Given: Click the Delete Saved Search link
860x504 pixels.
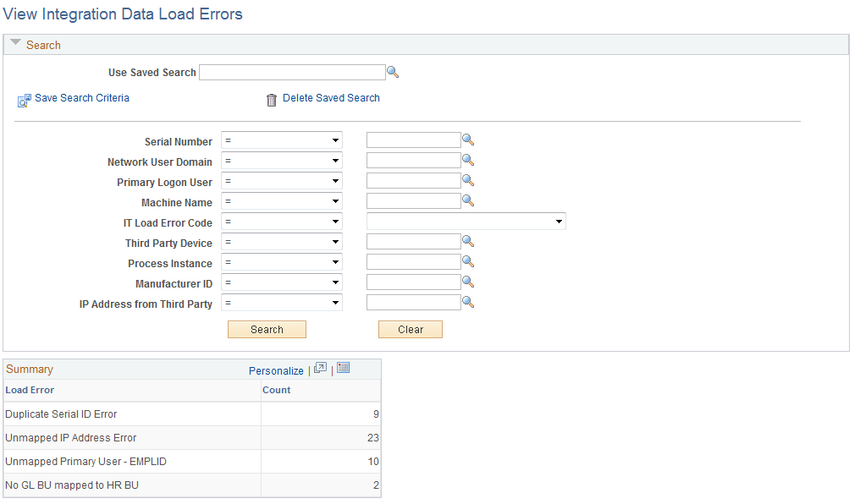Looking at the screenshot, I should pyautogui.click(x=330, y=98).
